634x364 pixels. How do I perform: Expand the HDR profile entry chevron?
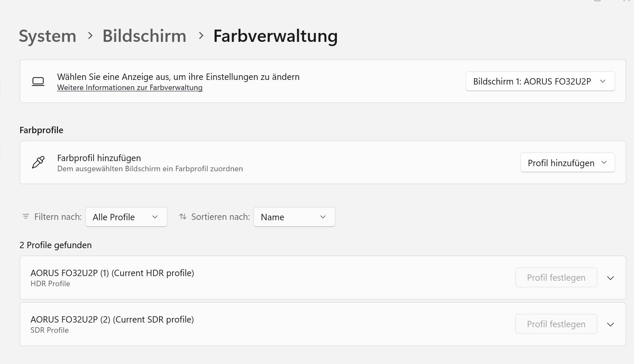610,278
